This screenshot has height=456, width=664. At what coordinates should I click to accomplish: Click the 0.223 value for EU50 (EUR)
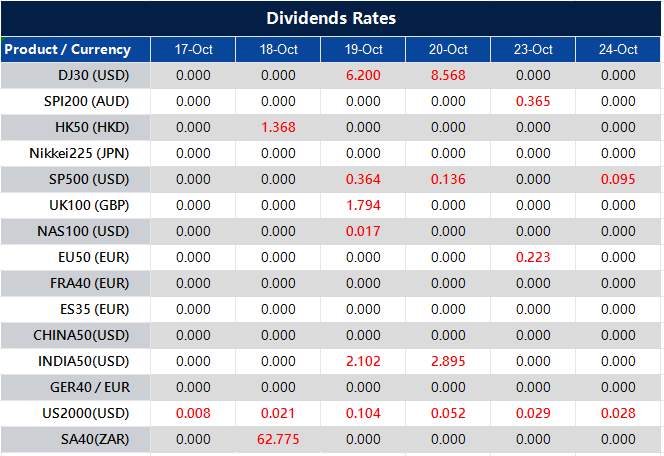click(533, 257)
